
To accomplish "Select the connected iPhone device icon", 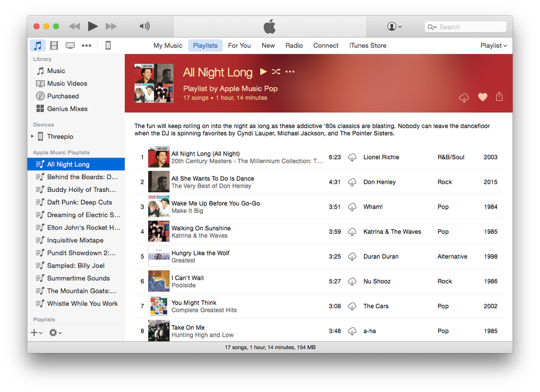I will [108, 46].
